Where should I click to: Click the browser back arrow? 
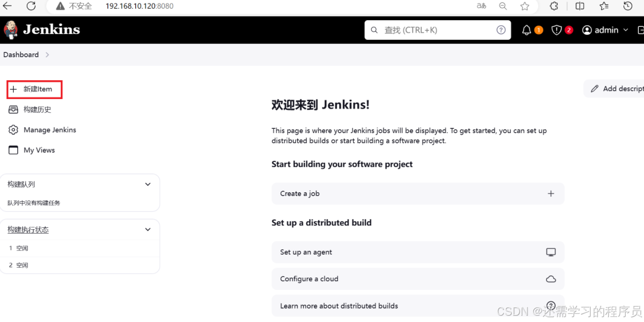click(x=7, y=6)
